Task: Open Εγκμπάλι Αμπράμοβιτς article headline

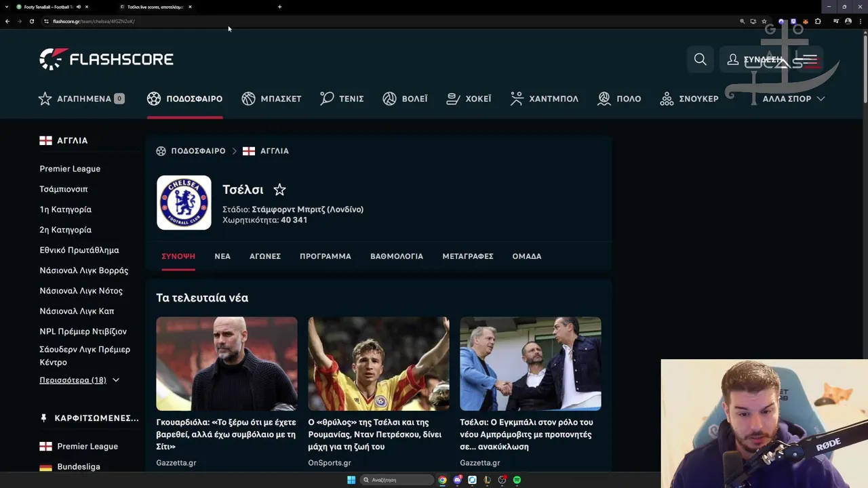Action: point(527,434)
